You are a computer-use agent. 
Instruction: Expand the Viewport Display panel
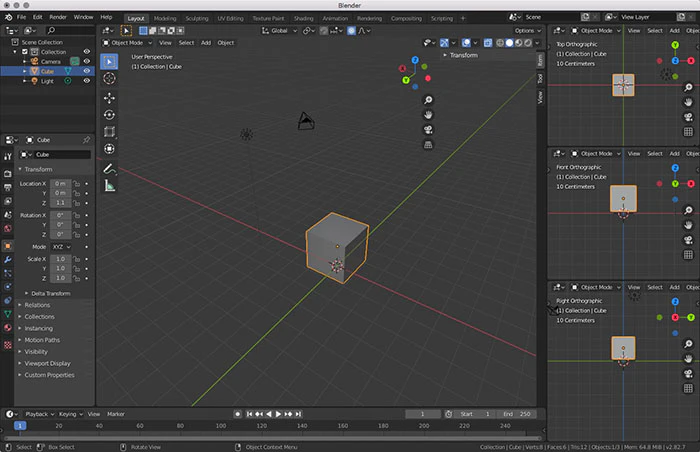[45, 364]
